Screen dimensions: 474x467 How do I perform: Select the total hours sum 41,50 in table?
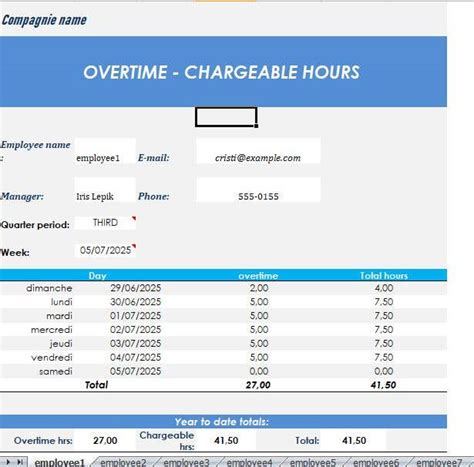click(383, 385)
